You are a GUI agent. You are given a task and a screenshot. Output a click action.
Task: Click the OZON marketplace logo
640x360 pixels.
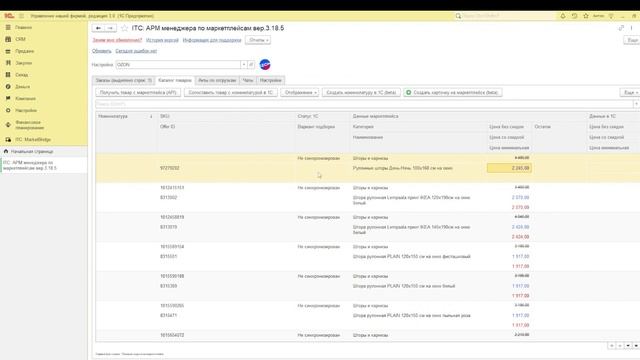coord(265,64)
